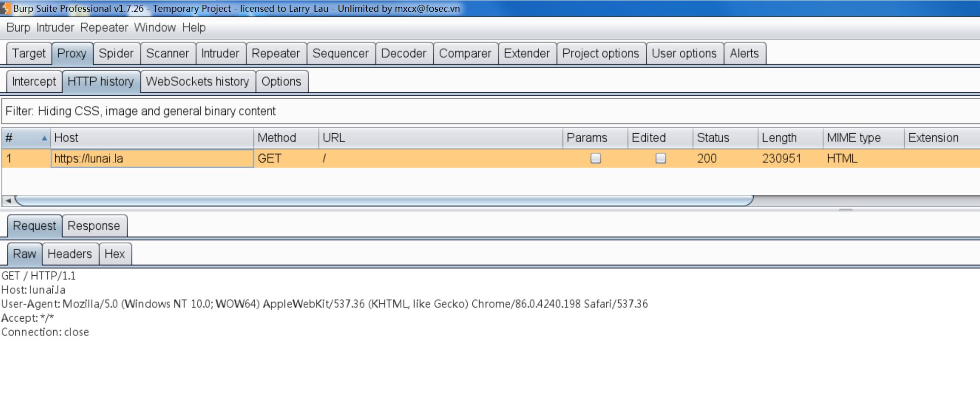Screen dimensions: 980x406
Task: Open the Window menu
Action: pos(155,28)
